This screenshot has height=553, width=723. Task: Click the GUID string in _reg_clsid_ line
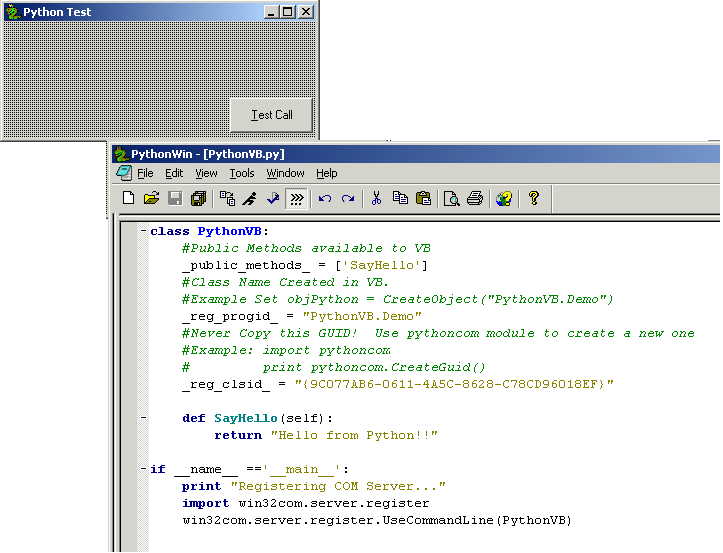tap(454, 384)
